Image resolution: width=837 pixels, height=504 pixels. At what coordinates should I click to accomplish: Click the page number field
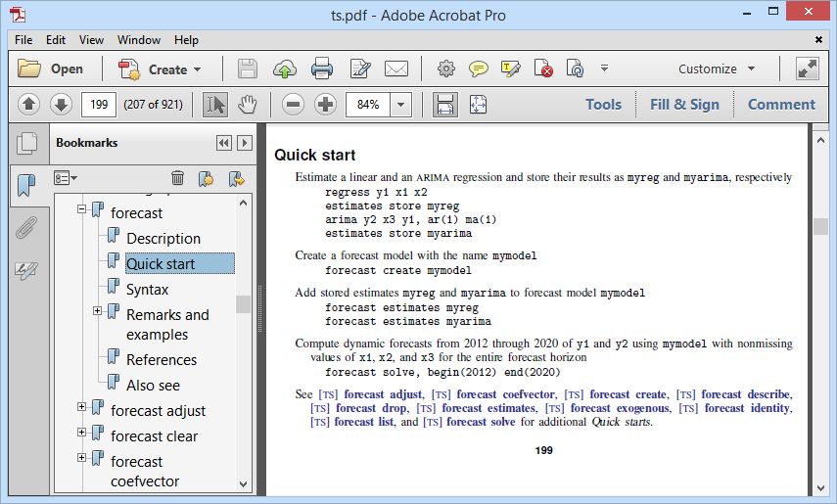coord(98,104)
